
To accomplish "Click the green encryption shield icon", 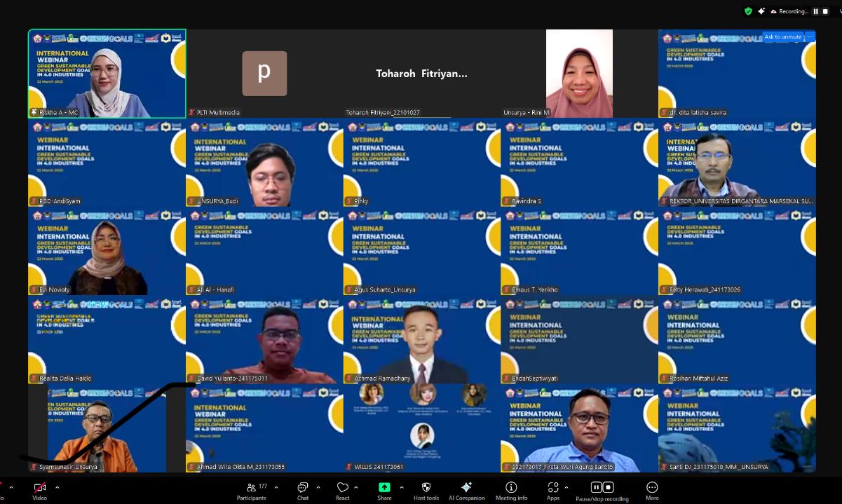I will coord(748,11).
